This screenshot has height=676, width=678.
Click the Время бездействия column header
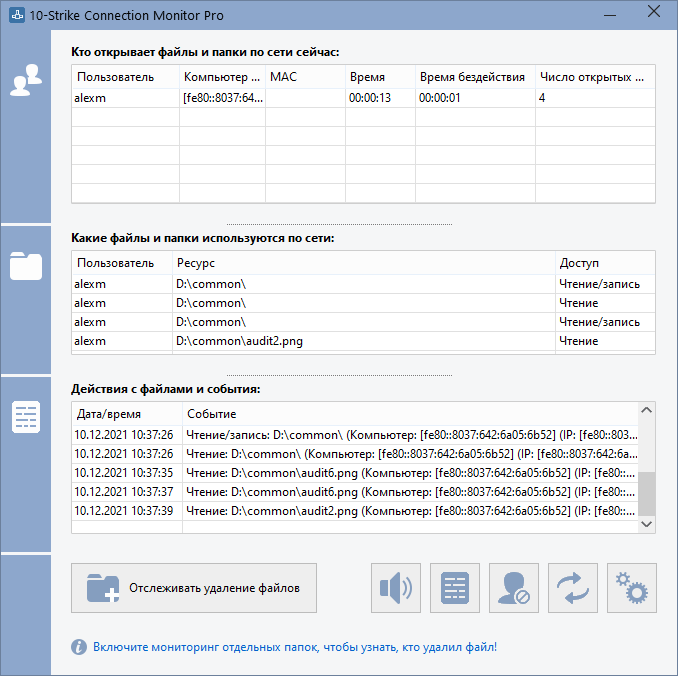tap(475, 77)
